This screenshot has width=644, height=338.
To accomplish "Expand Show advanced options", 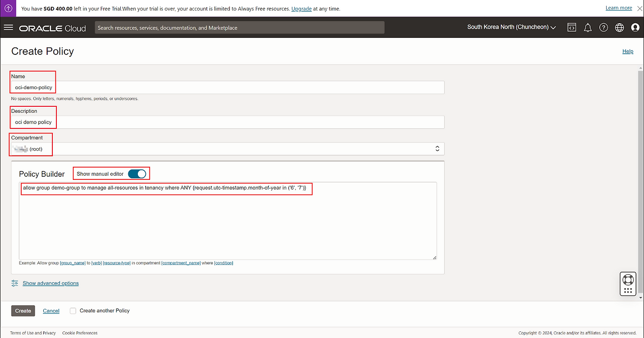I will click(x=50, y=283).
